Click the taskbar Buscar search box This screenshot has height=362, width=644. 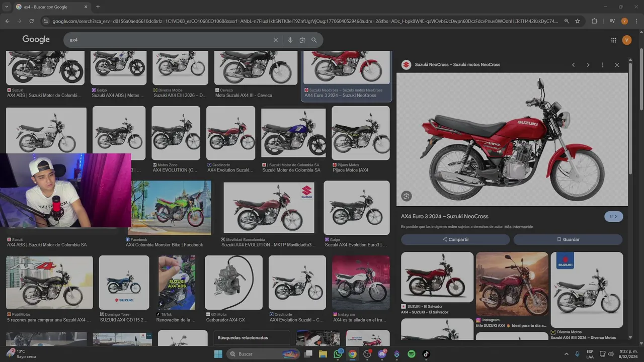point(264,354)
